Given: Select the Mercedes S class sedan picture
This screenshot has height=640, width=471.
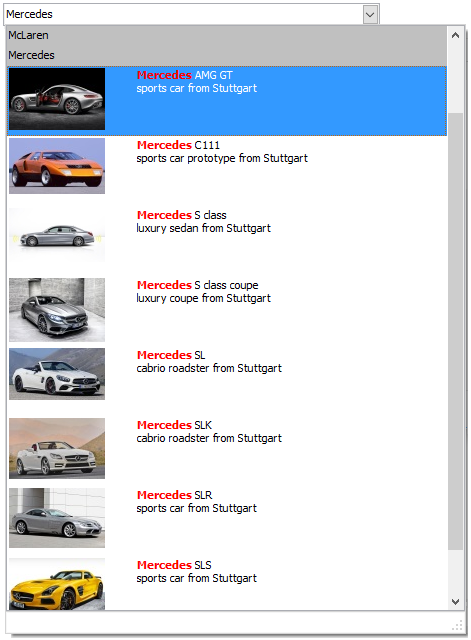Looking at the screenshot, I should point(57,236).
